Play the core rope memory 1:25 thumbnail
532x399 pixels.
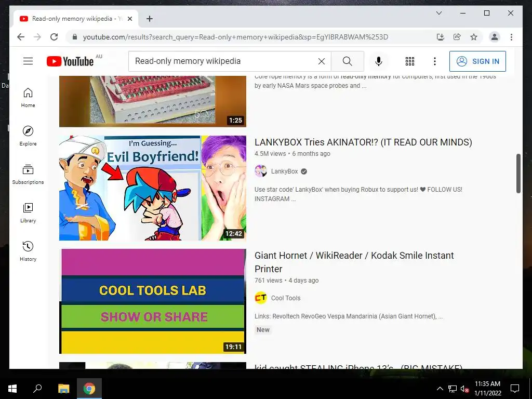153,101
